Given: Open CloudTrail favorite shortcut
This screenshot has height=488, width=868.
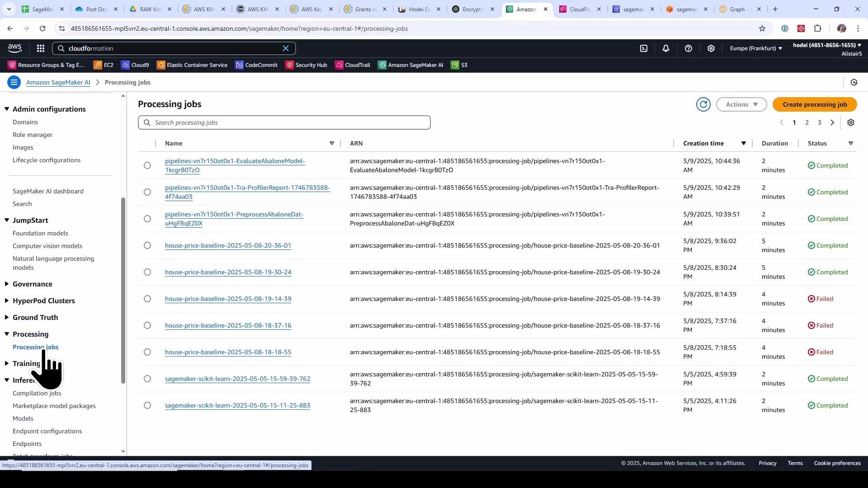Looking at the screenshot, I should click(x=353, y=65).
